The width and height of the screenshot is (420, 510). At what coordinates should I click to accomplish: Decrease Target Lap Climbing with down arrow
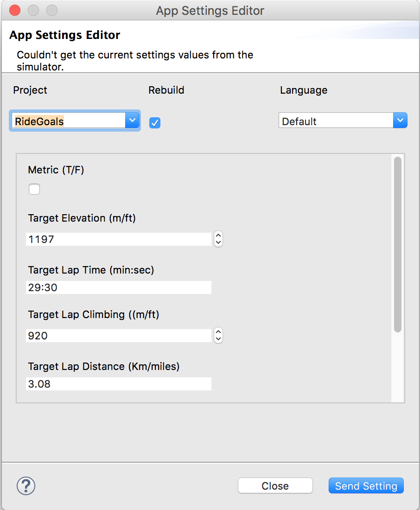pos(218,339)
